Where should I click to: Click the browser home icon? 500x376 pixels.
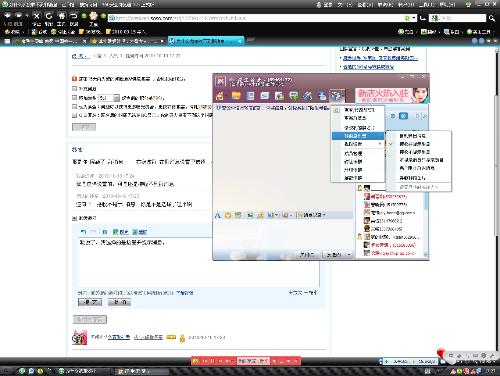62,16
